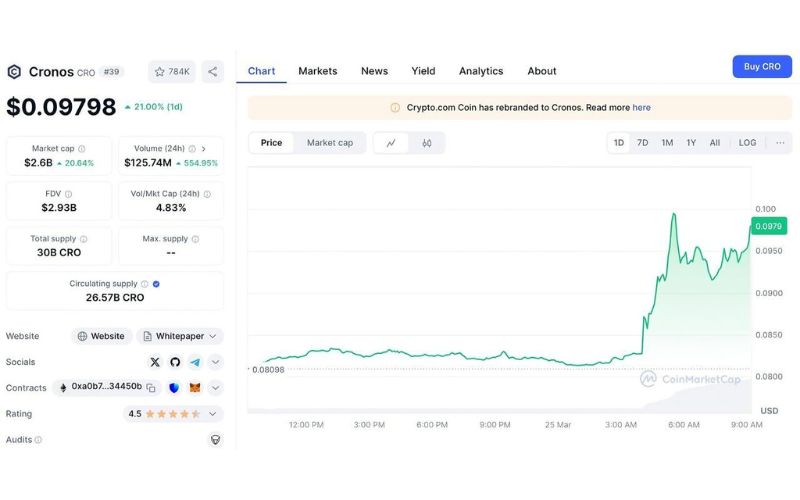
Task: Expand the Whitepaper dropdown
Action: point(180,336)
